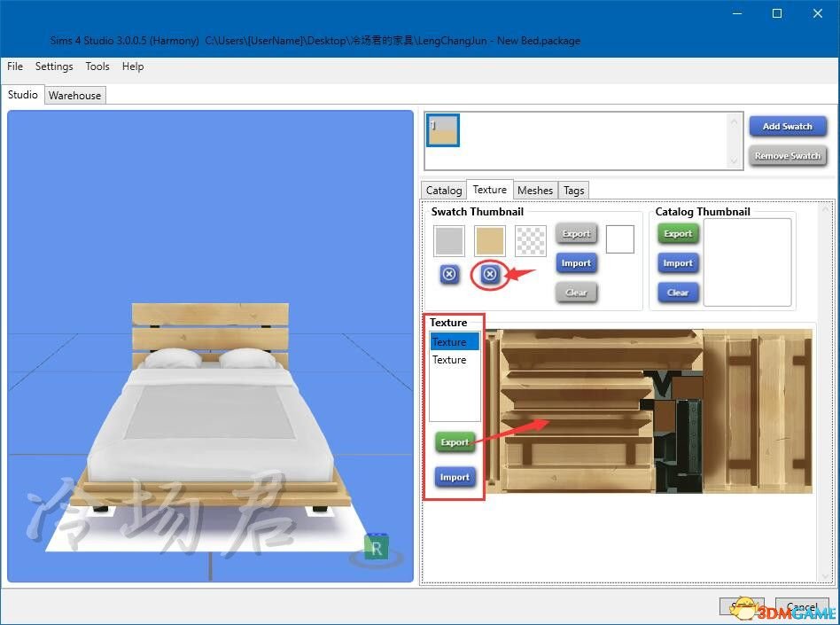Open the Tools menu
Image resolution: width=840 pixels, height=625 pixels.
(x=97, y=66)
